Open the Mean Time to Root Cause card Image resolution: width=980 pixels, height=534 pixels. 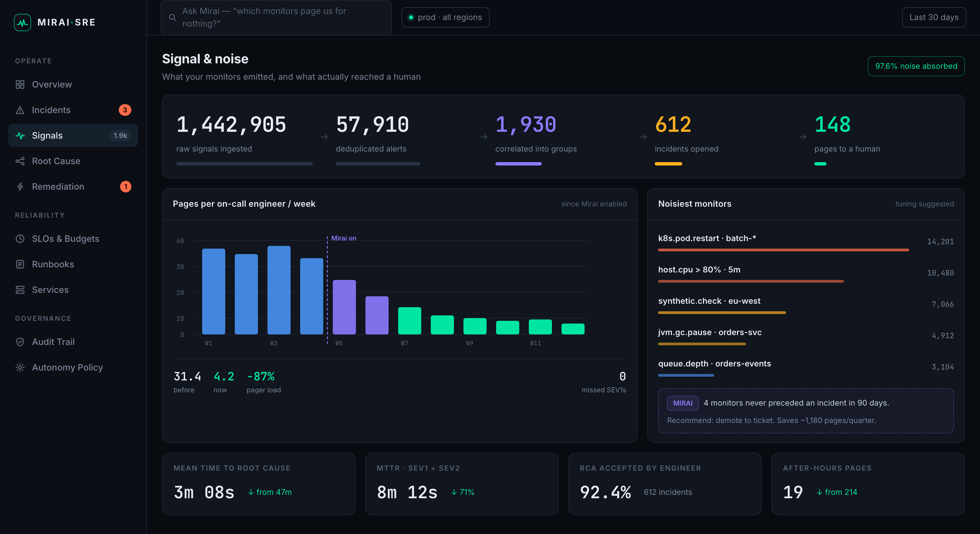259,484
